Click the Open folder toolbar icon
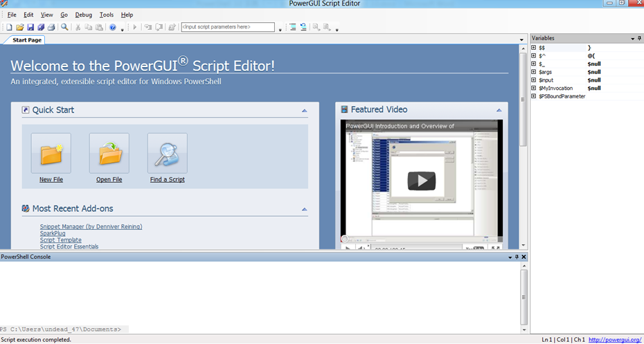Image resolution: width=644 pixels, height=344 pixels. click(19, 27)
